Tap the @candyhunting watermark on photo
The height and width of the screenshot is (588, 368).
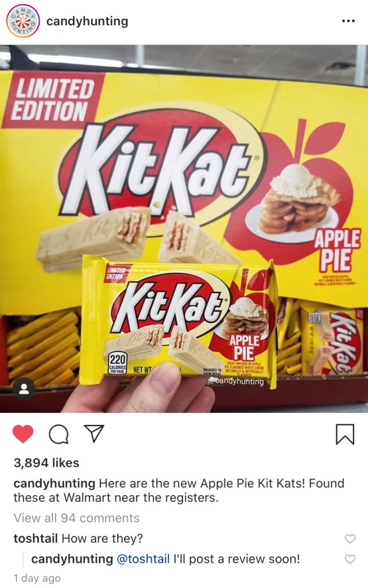coord(236,381)
